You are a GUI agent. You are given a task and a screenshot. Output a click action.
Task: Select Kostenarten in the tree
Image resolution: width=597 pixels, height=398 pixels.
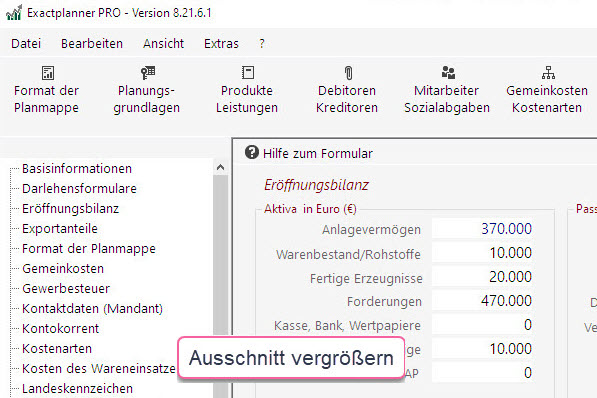tap(57, 348)
